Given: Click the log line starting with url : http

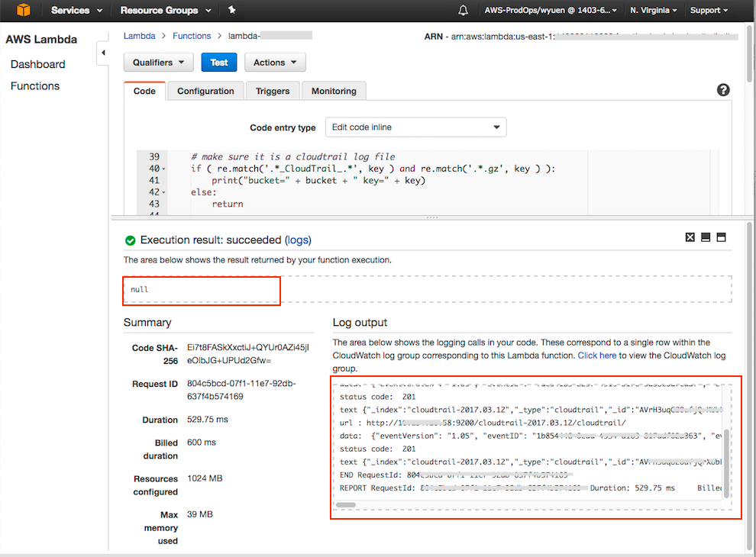Looking at the screenshot, I should [x=483, y=423].
